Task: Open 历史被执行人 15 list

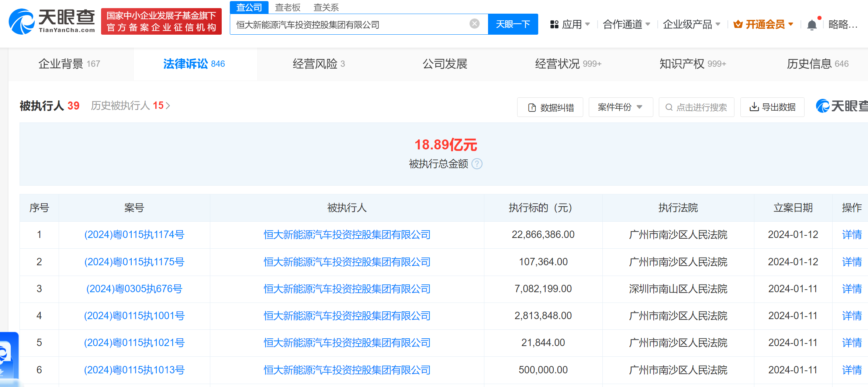Action: click(131, 106)
